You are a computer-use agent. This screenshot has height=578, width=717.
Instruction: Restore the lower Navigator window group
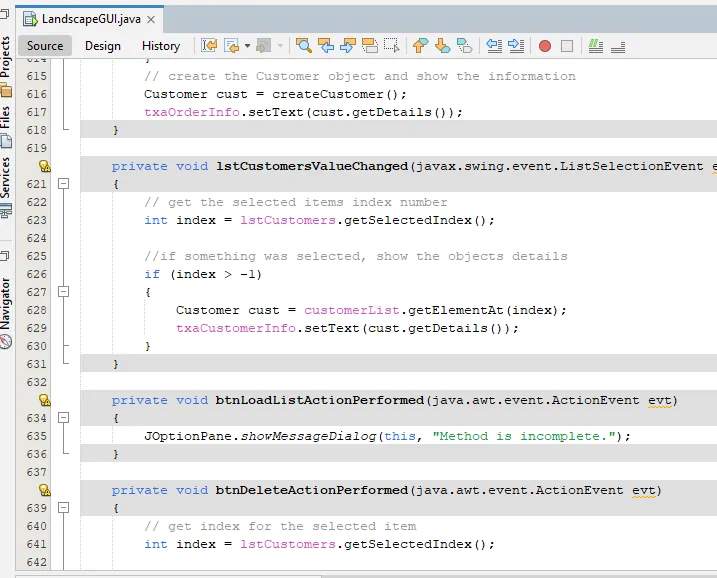pos(5,255)
